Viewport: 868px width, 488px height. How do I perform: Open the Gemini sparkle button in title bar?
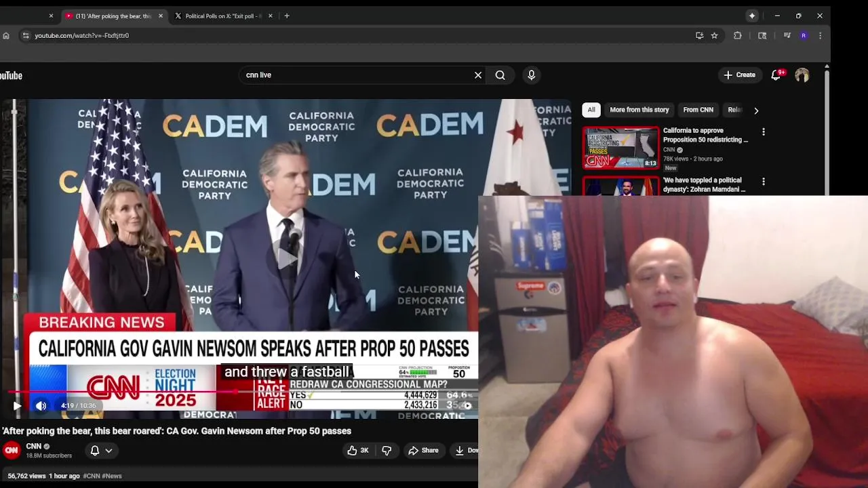tap(752, 16)
